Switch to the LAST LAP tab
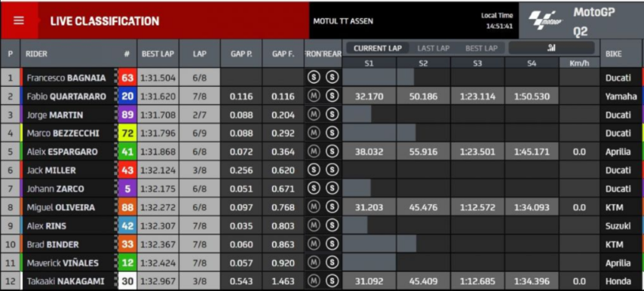The width and height of the screenshot is (644, 291). click(434, 48)
